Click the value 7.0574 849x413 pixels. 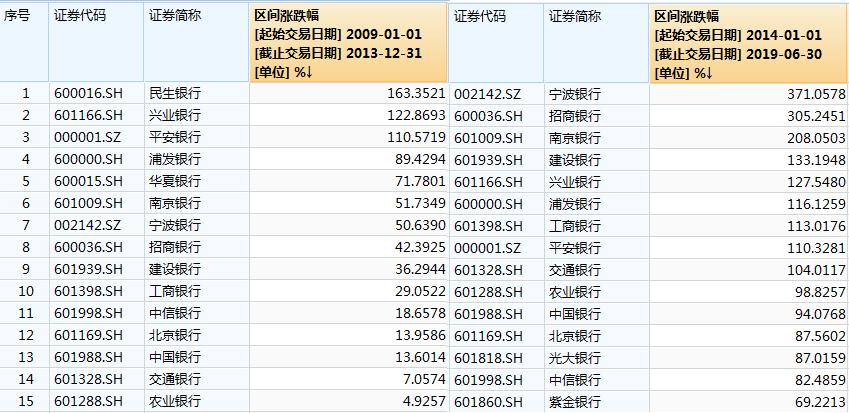click(424, 379)
